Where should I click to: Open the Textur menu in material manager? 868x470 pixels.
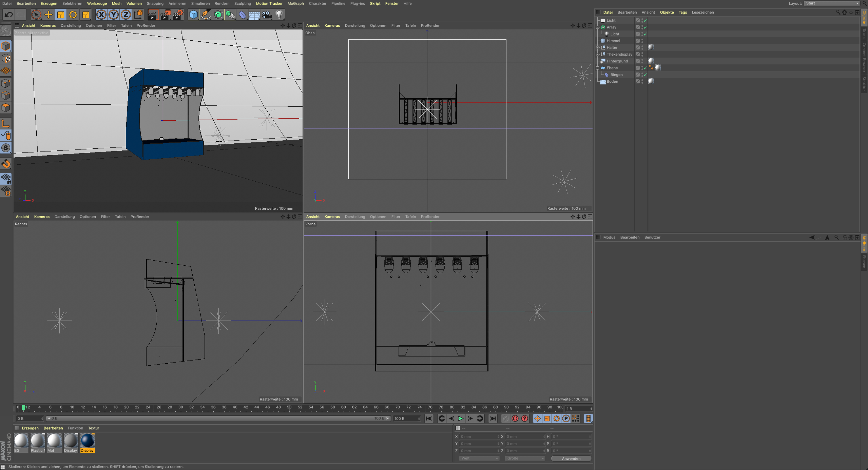tap(93, 428)
